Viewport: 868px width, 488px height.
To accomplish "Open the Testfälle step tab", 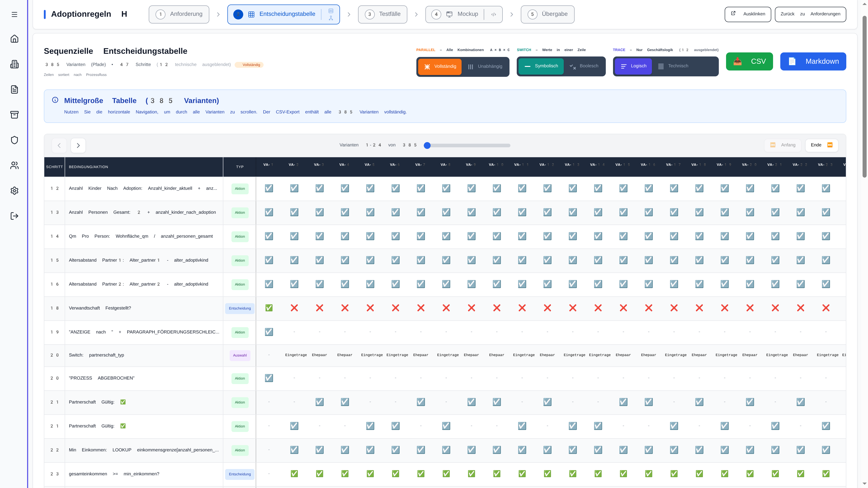I will point(382,14).
